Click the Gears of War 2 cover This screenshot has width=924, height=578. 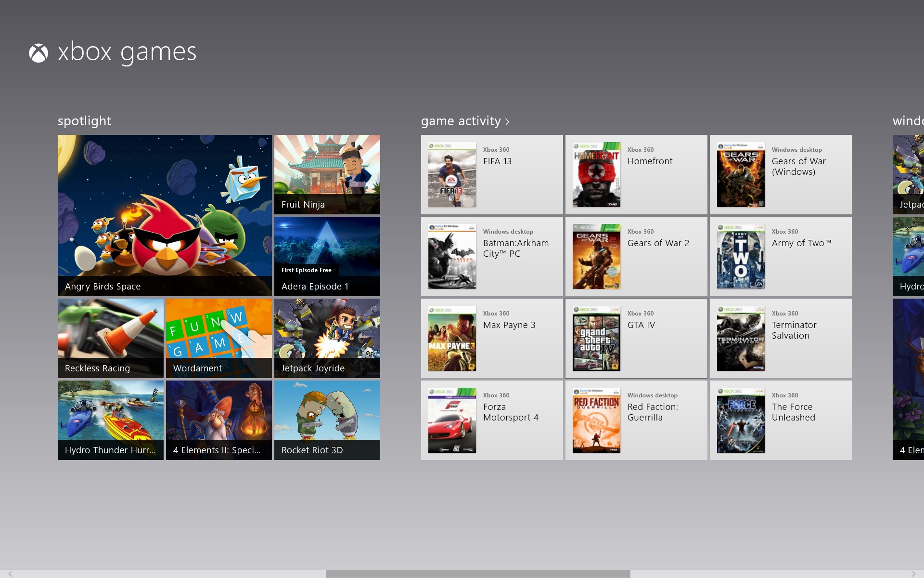596,256
